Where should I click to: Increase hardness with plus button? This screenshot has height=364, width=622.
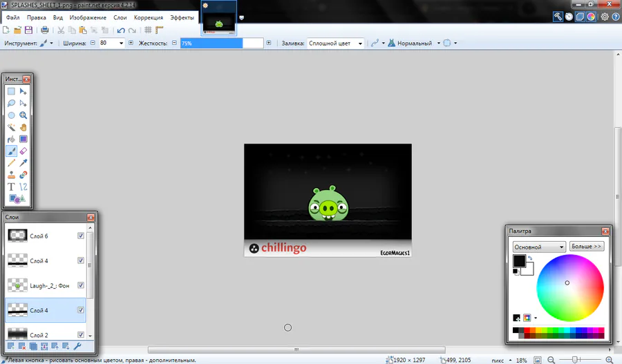pos(269,43)
